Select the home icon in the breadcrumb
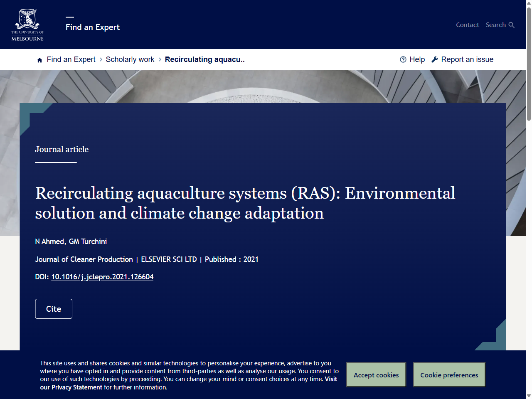532x399 pixels. (x=40, y=60)
